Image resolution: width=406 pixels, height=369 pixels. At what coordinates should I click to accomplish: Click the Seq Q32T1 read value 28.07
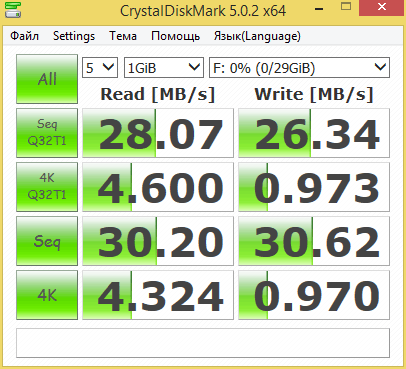click(158, 133)
